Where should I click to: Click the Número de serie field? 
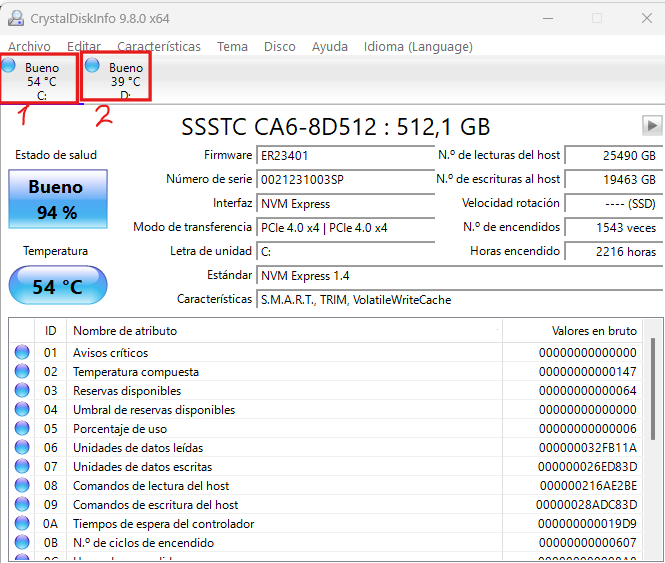coord(331,180)
